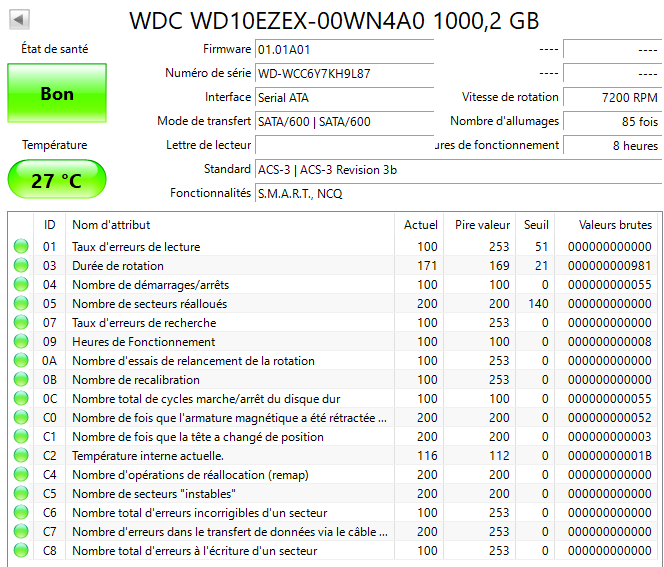
Task: Click the green Bon health status button
Action: coord(57,93)
